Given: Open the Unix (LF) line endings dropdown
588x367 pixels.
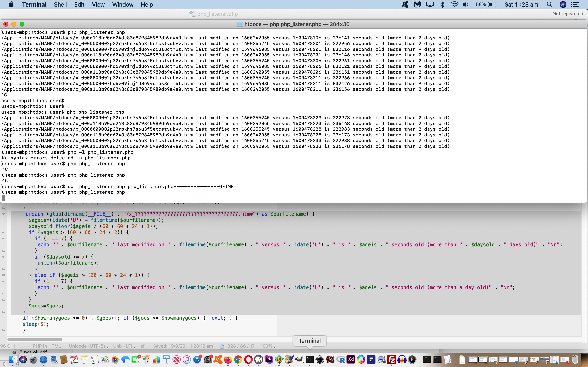Looking at the screenshot, I should click(x=124, y=346).
